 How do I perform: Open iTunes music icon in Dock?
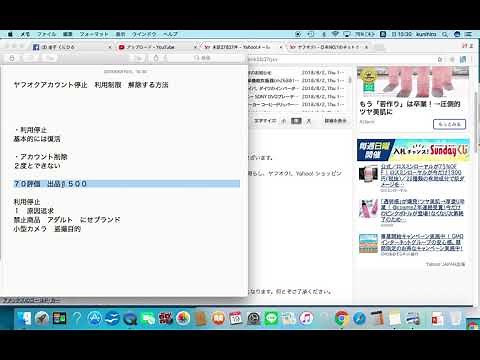click(306, 319)
